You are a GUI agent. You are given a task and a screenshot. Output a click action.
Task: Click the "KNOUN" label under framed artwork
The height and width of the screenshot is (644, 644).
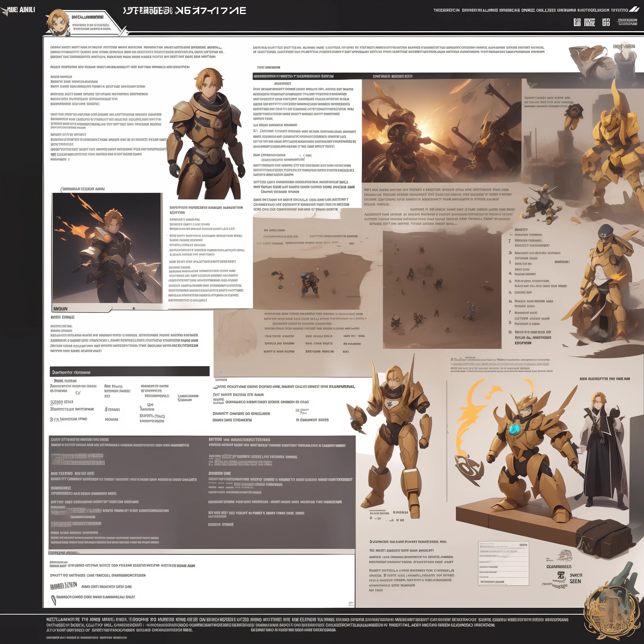click(60, 309)
